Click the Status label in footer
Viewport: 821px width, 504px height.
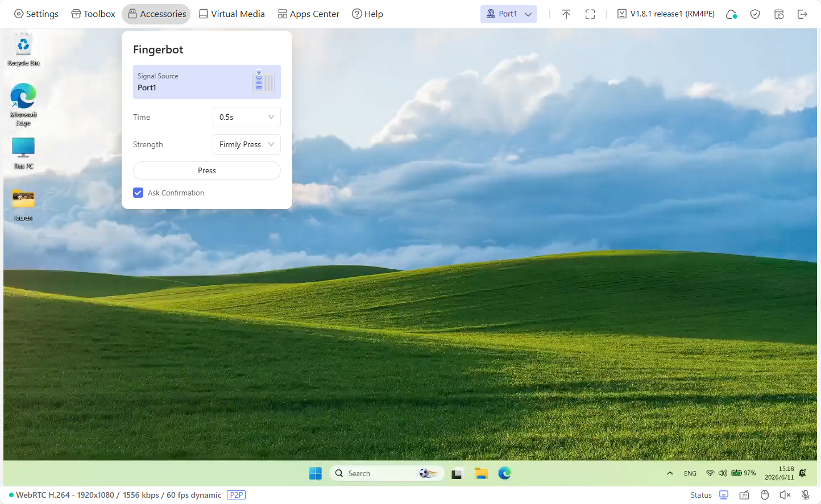(x=701, y=495)
